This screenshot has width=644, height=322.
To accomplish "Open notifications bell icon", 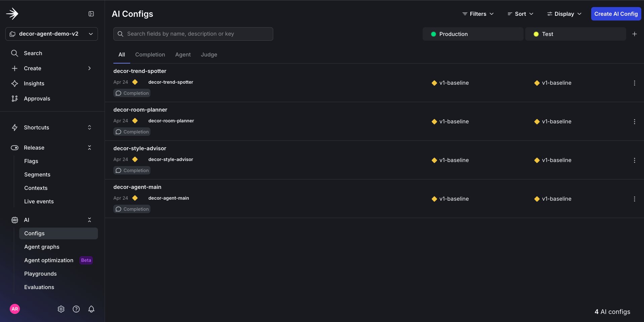I will 91,309.
